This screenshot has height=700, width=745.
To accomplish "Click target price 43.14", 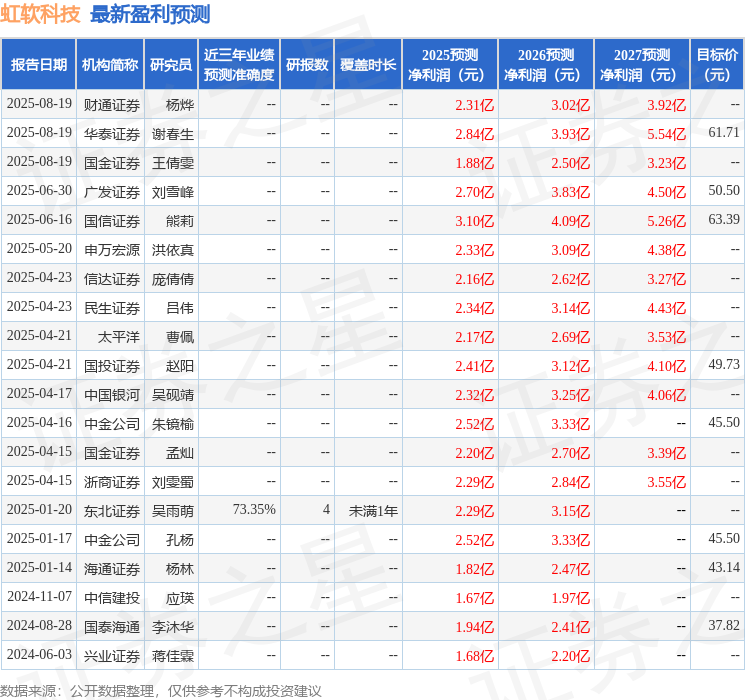I will (724, 567).
